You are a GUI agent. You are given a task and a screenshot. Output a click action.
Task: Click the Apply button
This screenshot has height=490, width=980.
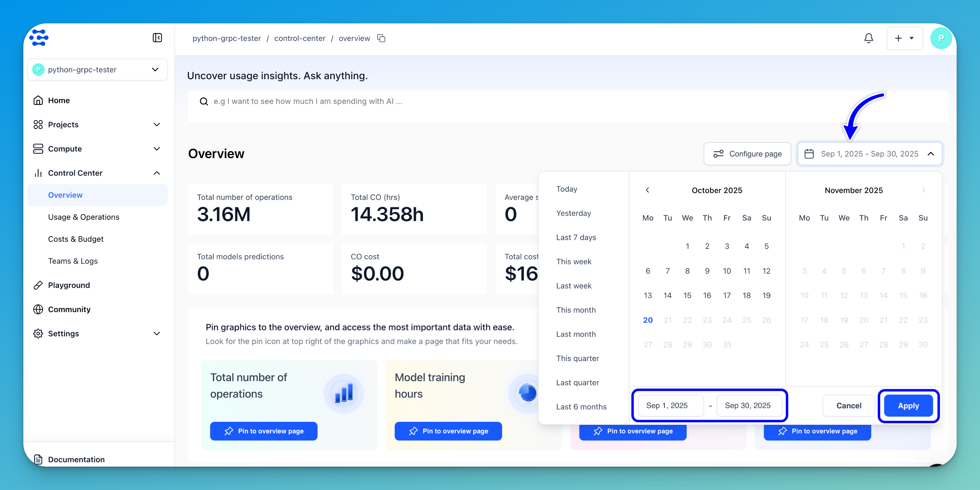tap(908, 405)
